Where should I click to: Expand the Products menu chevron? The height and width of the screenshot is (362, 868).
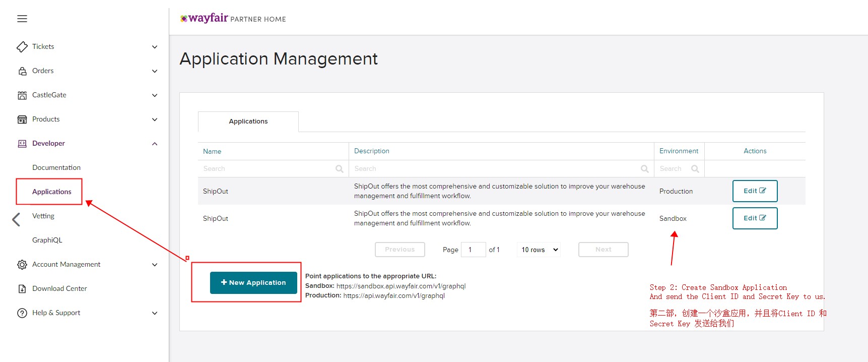pyautogui.click(x=155, y=119)
